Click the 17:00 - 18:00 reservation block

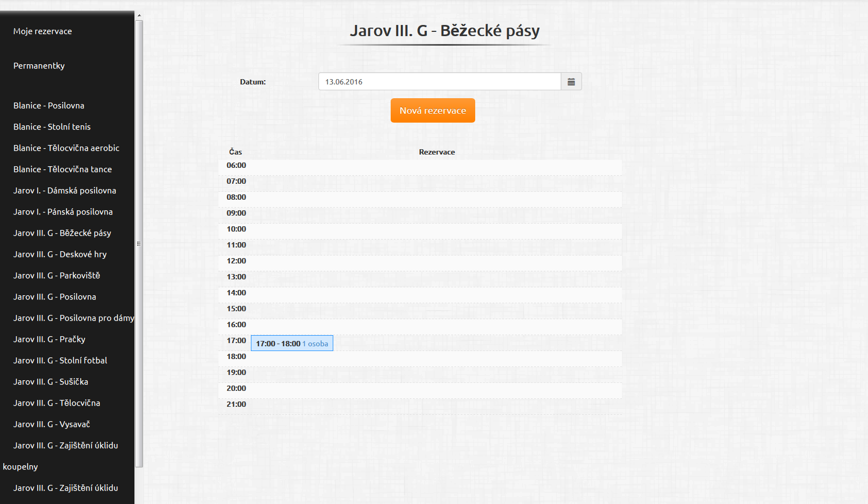click(292, 344)
